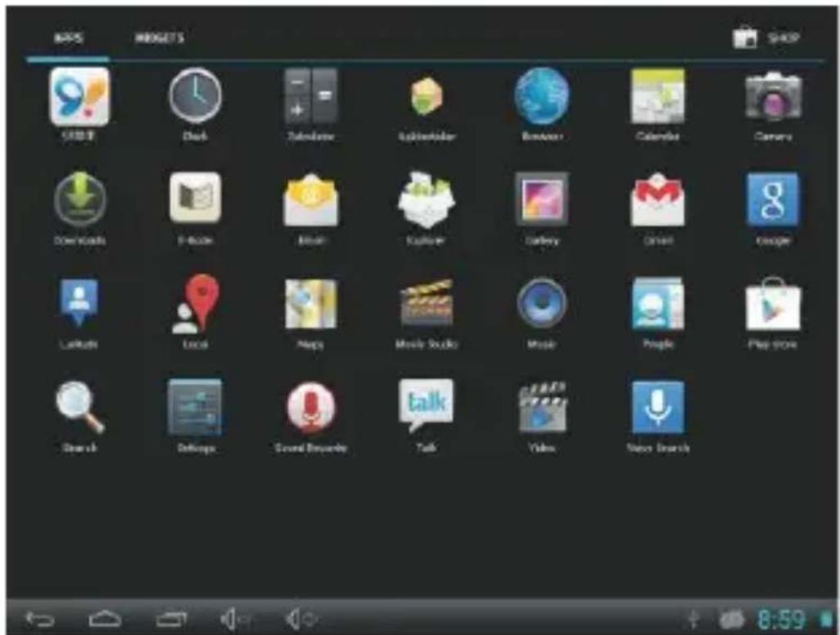Switch to the WIDGETS tab
This screenshot has width=840, height=635.
pyautogui.click(x=159, y=38)
